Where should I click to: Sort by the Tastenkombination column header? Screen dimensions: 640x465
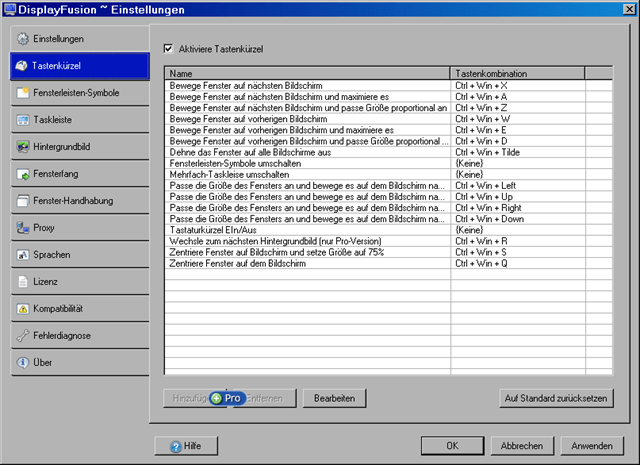[x=518, y=73]
